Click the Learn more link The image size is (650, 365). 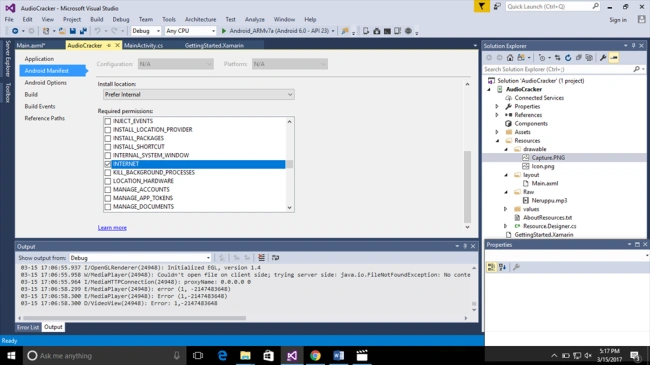point(112,228)
